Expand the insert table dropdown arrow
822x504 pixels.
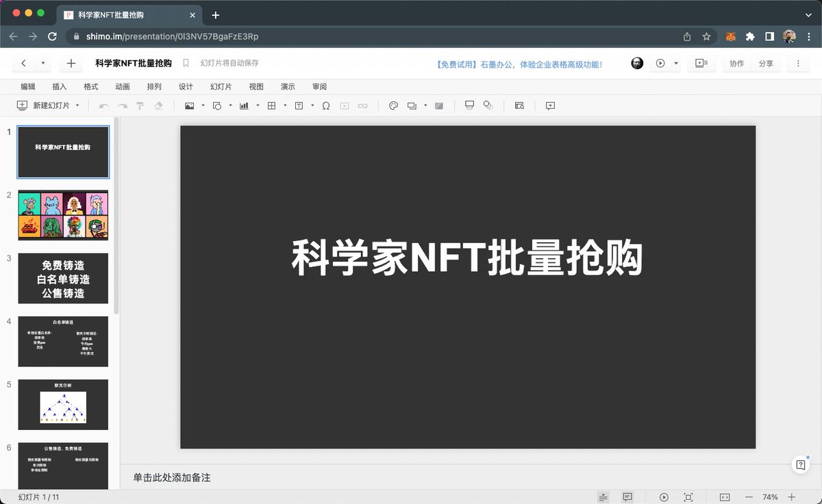285,105
